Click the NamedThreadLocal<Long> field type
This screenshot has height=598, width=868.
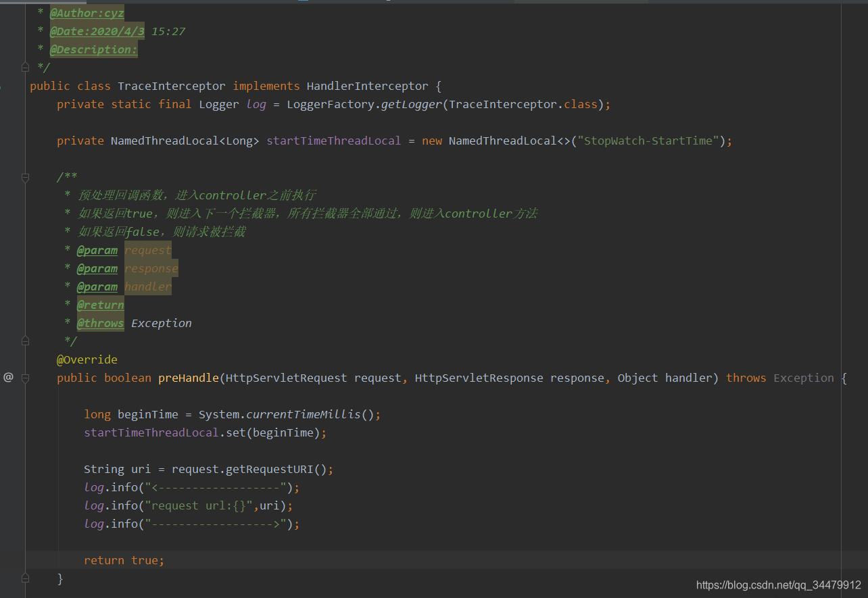pyautogui.click(x=185, y=141)
